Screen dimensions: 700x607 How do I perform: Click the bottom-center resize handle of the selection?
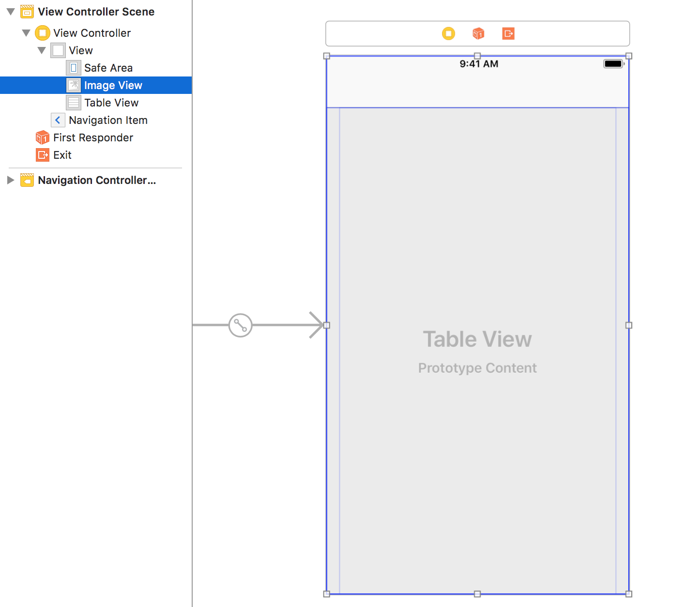click(478, 593)
